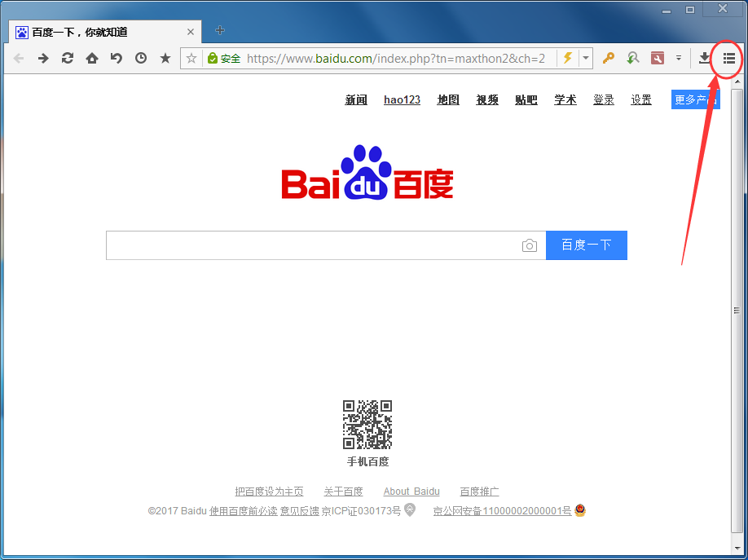Open the password key icon
The image size is (748, 560).
click(608, 58)
